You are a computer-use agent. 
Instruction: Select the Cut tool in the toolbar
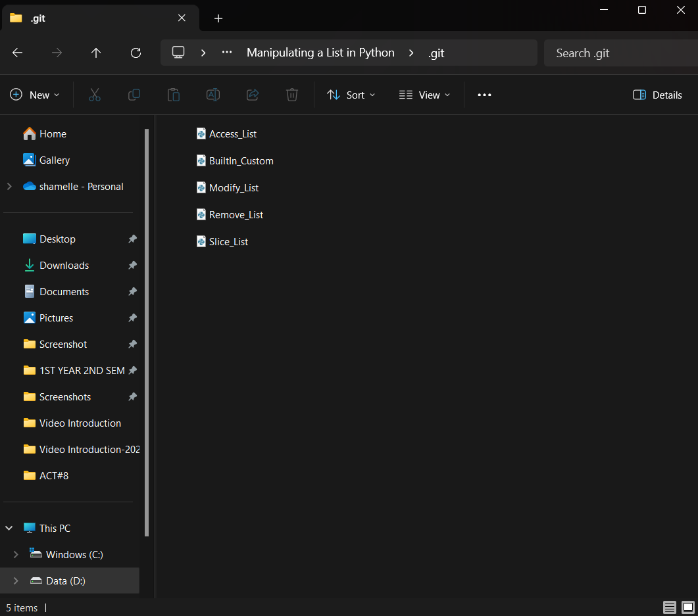click(x=95, y=95)
